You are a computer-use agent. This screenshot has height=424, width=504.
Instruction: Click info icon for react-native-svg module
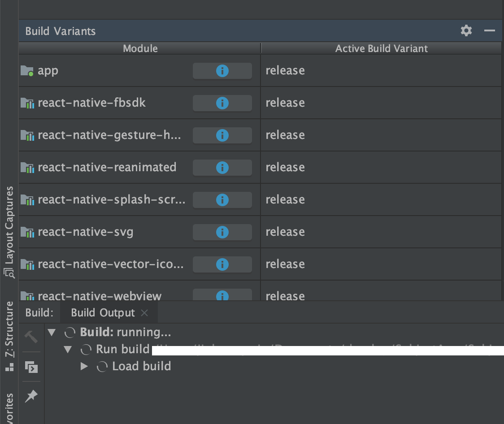222,232
